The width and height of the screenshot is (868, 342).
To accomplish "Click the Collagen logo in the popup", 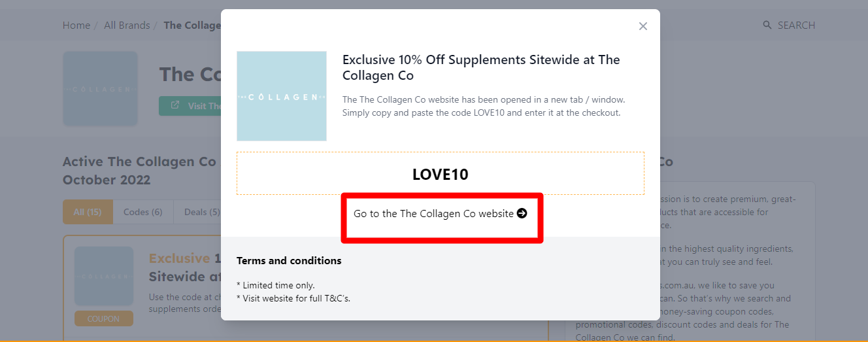I will [282, 96].
